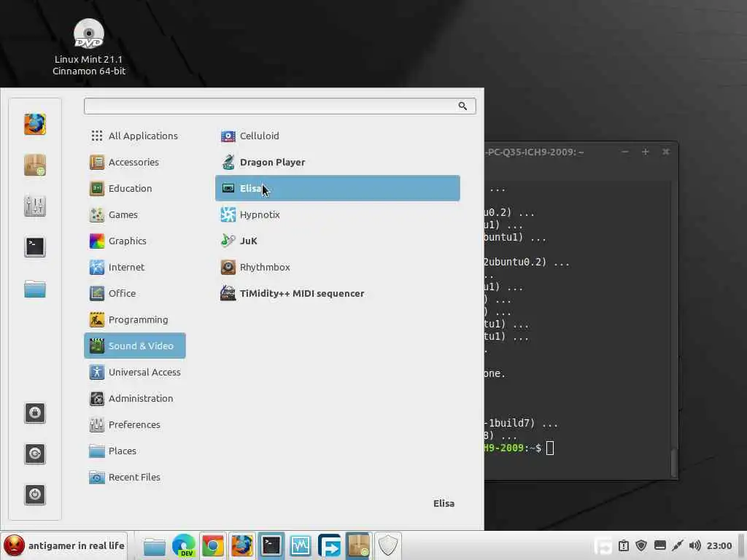747x560 pixels.
Task: Minimize the terminal window
Action: [x=625, y=152]
